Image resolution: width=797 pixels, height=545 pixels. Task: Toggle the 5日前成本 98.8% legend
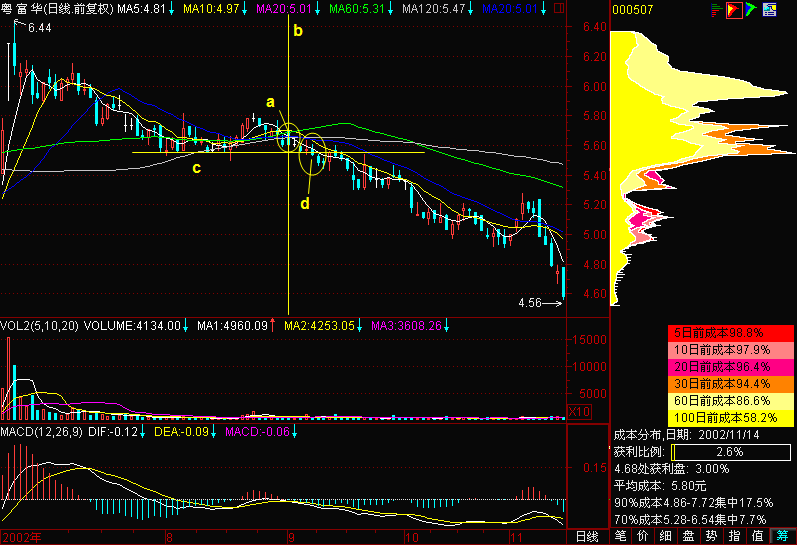pos(730,333)
